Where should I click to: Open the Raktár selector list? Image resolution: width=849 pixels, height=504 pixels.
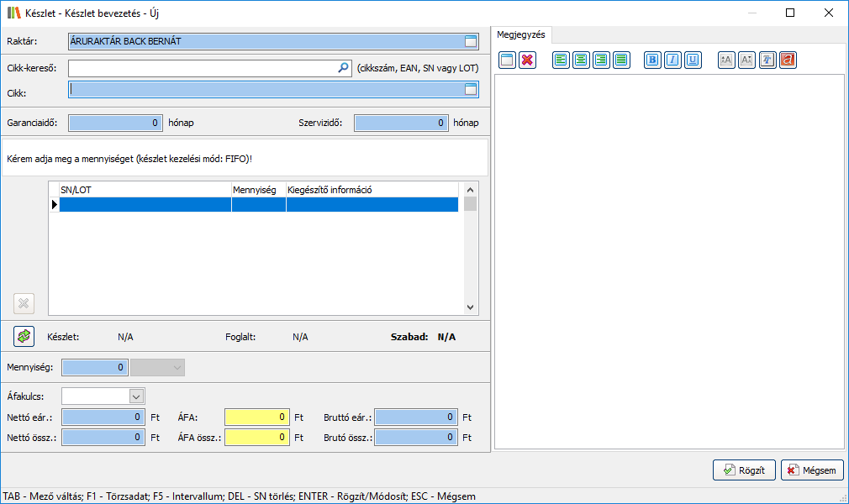point(471,41)
